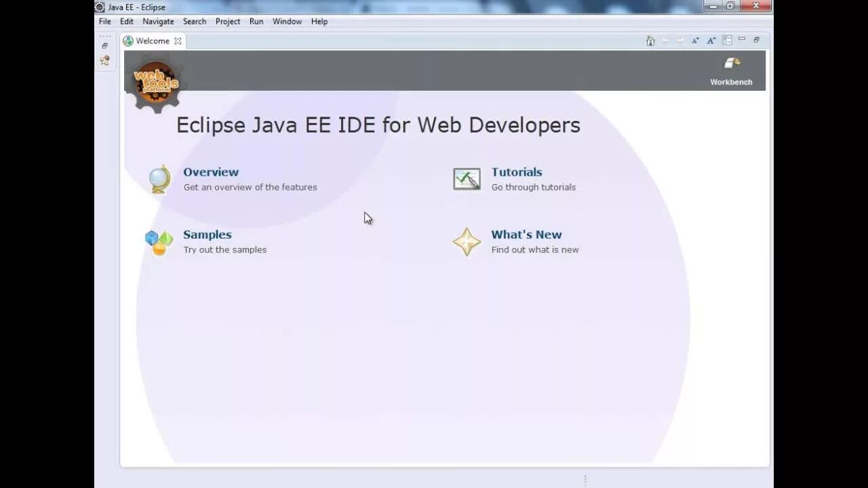Minimize the Eclipse window

713,6
